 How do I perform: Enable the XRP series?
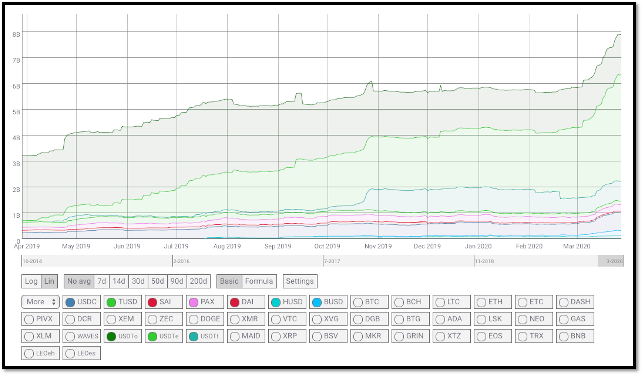pos(287,336)
